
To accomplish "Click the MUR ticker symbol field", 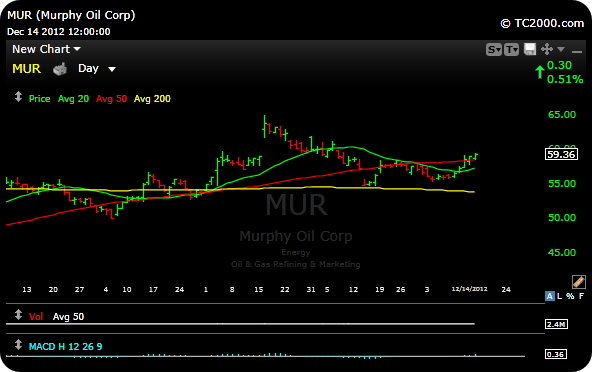I will click(26, 69).
